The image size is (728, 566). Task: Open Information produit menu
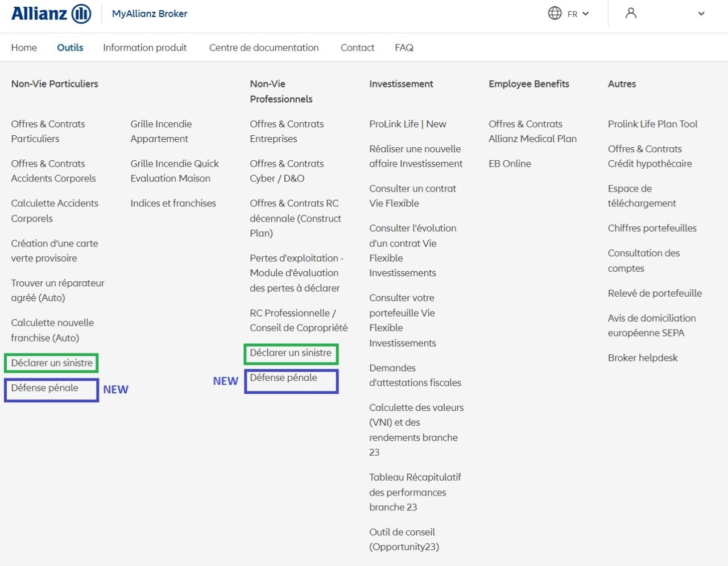144,48
